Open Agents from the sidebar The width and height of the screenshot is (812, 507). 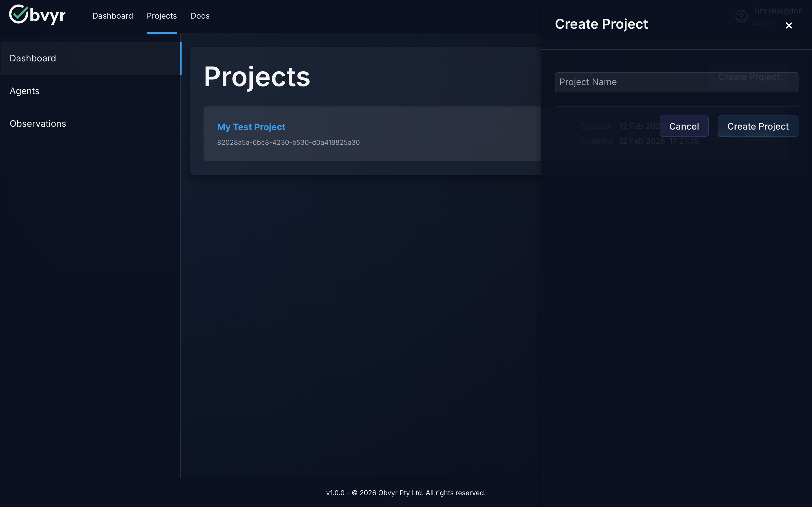click(24, 90)
